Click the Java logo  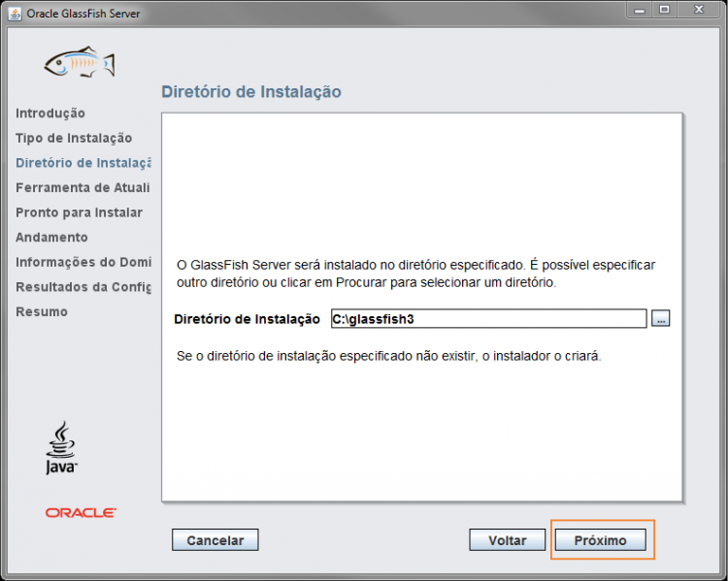[x=61, y=447]
